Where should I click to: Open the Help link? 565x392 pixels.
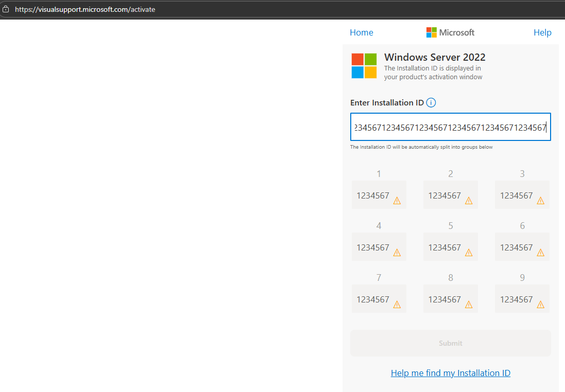pos(542,32)
